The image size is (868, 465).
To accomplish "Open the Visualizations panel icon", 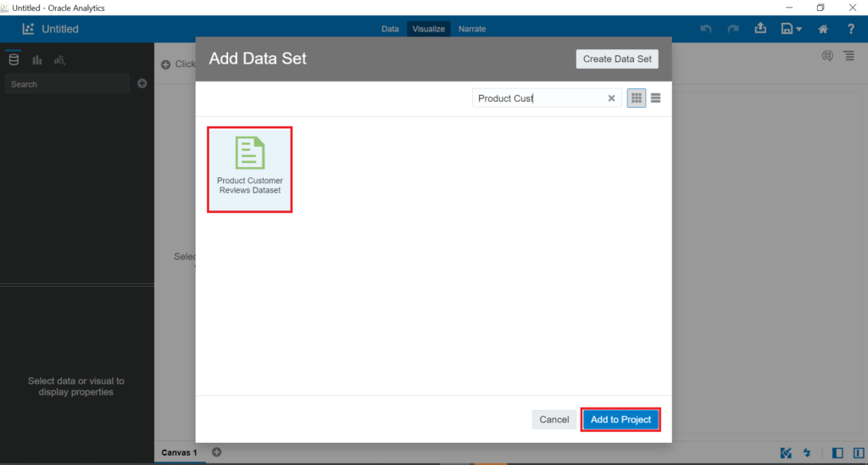I will (37, 60).
